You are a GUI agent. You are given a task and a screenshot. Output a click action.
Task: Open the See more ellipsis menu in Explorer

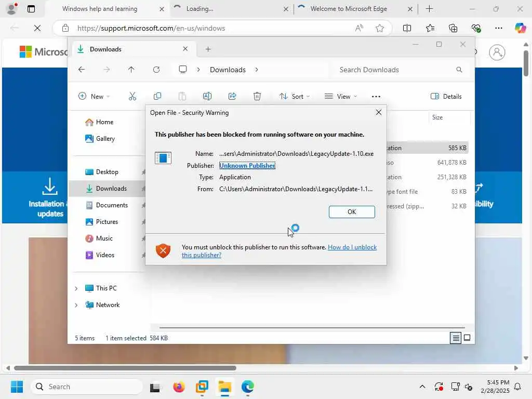pyautogui.click(x=376, y=96)
